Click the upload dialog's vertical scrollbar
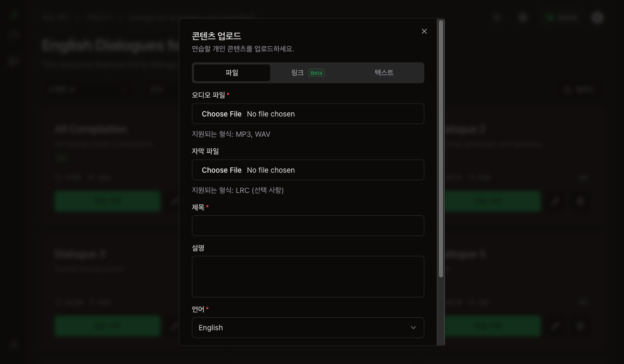624x364 pixels. click(x=441, y=148)
